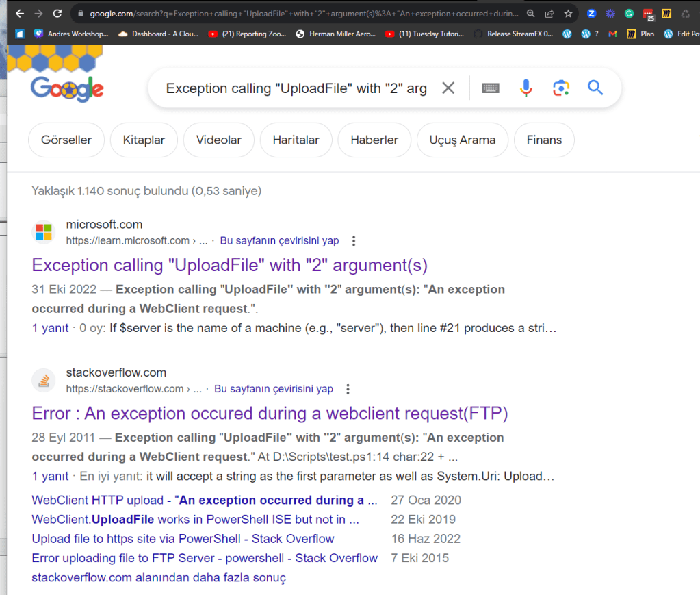Viewport: 700px width, 595px height.
Task: Open Upload file to https site link
Action: click(x=183, y=539)
